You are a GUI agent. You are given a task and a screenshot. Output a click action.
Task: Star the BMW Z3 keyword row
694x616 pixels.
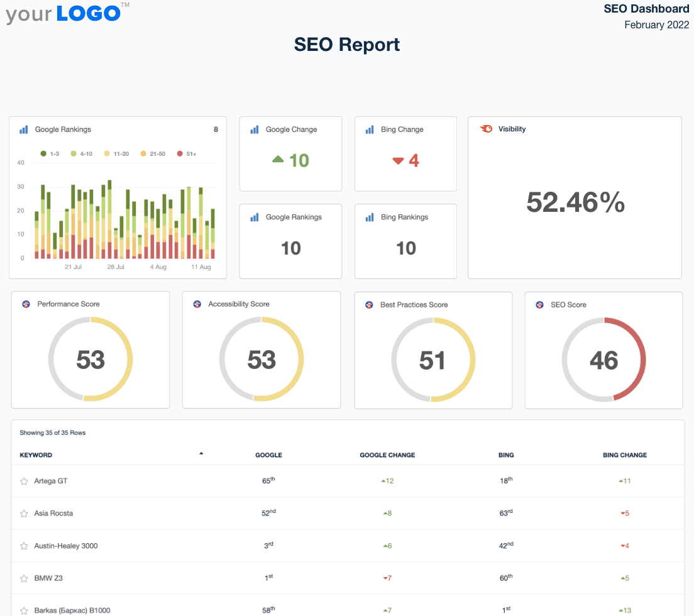tap(24, 578)
